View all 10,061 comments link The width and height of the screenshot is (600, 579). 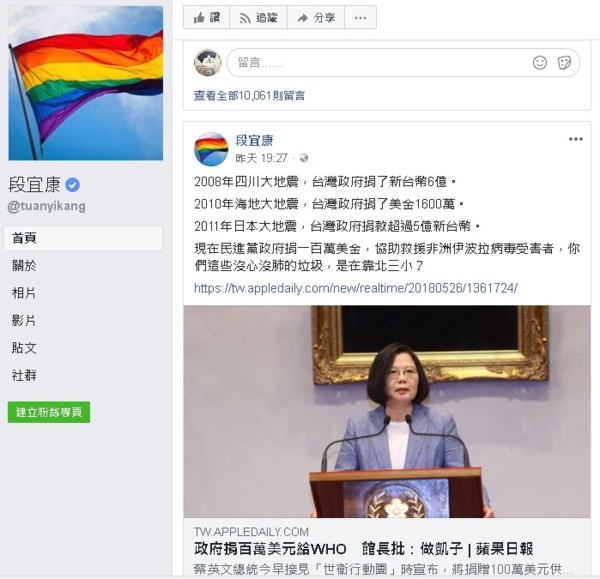249,95
